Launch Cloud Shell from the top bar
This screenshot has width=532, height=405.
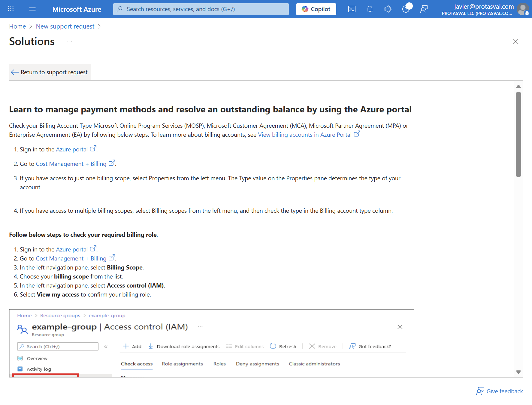click(x=352, y=9)
